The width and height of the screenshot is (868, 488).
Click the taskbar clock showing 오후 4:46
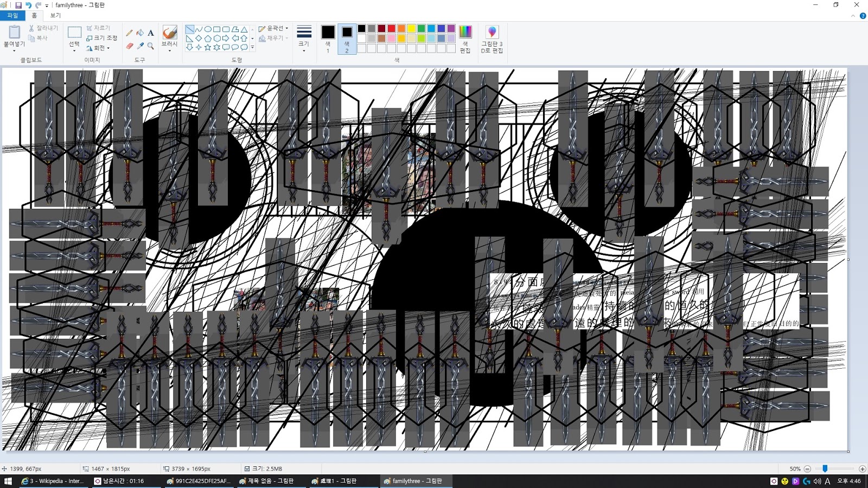(x=849, y=481)
